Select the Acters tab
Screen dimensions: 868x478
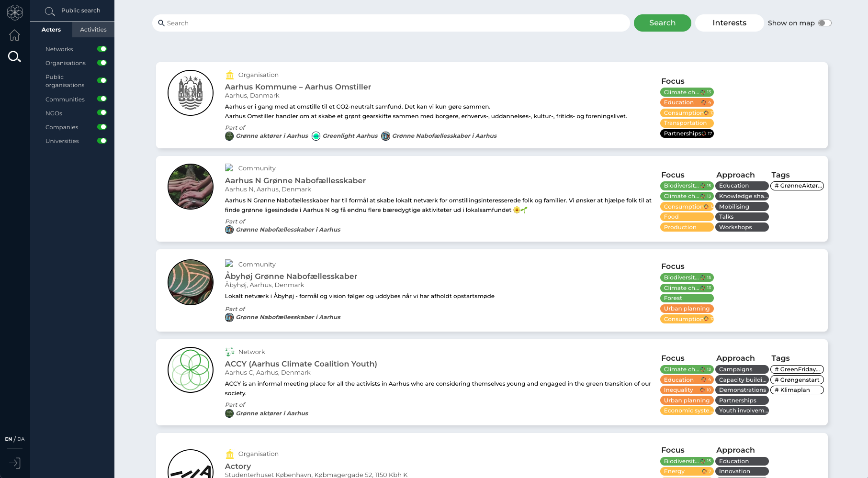click(x=51, y=30)
